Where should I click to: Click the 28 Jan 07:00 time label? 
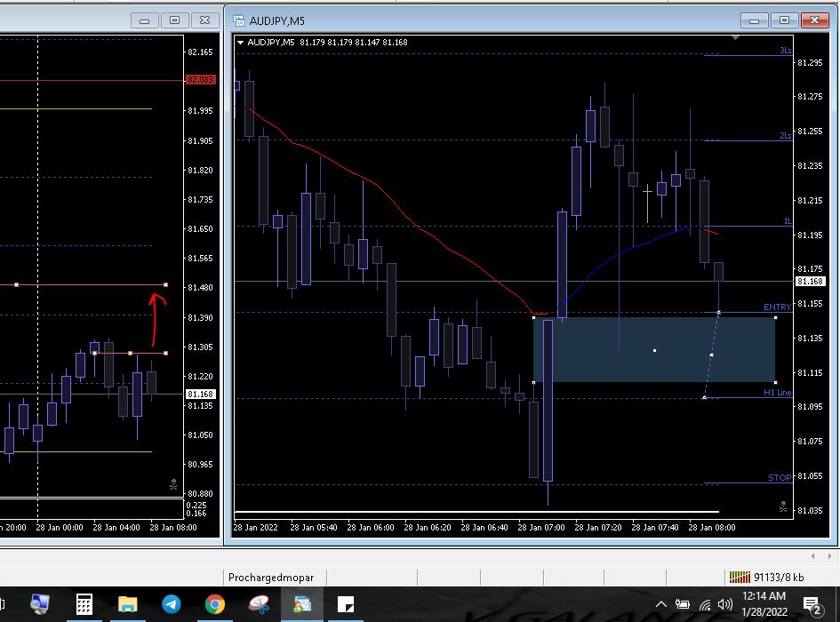(x=541, y=527)
